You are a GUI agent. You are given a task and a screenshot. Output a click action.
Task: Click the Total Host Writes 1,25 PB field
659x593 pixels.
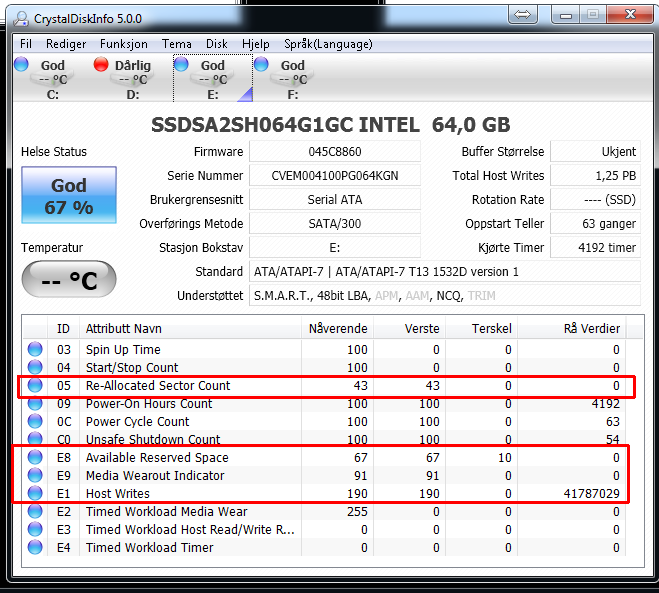pyautogui.click(x=596, y=175)
